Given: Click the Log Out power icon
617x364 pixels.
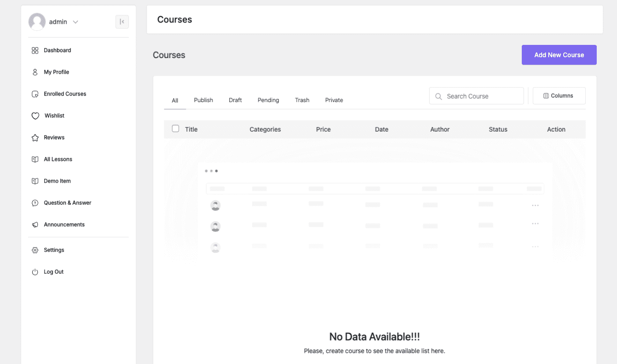Looking at the screenshot, I should pyautogui.click(x=35, y=272).
